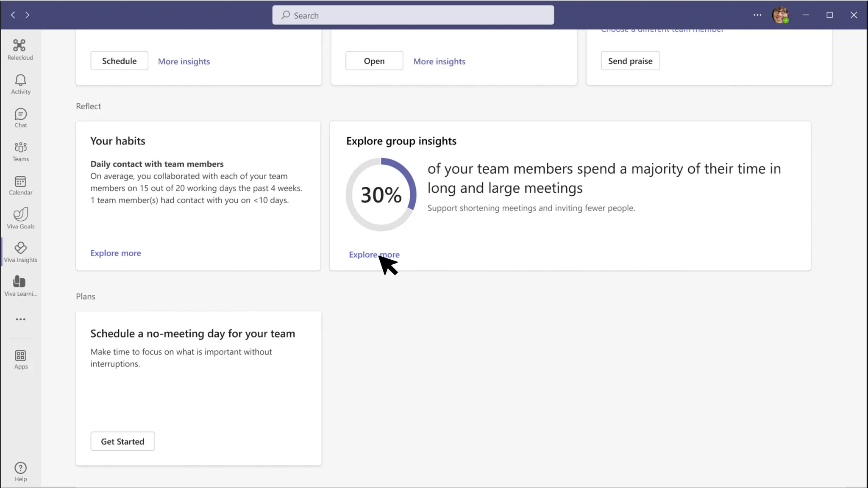The image size is (868, 488).
Task: Open the Activity bell icon
Action: (20, 84)
